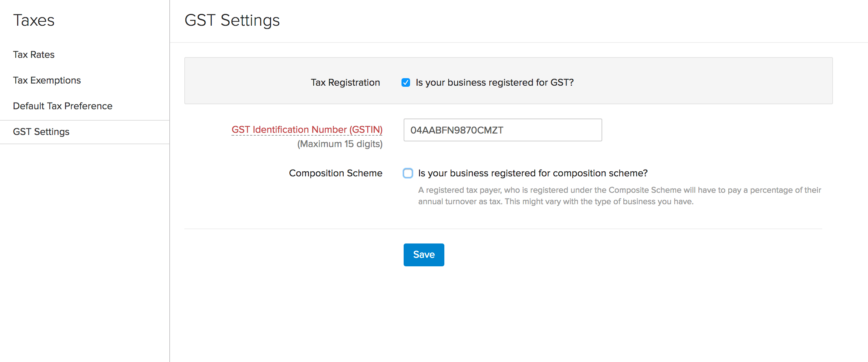The width and height of the screenshot is (868, 362).
Task: Click the composite scheme description paragraph
Action: coord(619,196)
